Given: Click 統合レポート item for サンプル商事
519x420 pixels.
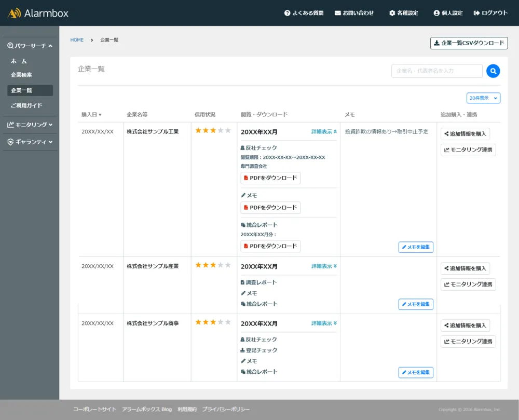Looking at the screenshot, I should click(x=259, y=372).
